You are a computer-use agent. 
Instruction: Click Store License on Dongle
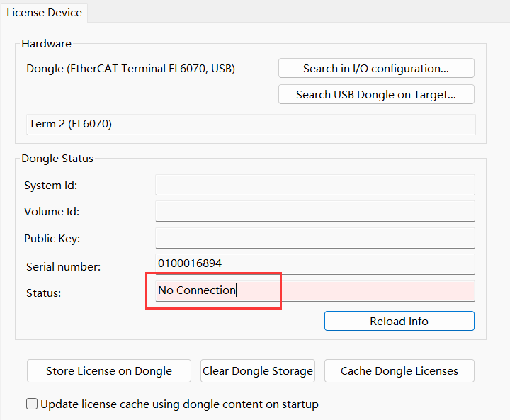[109, 371]
